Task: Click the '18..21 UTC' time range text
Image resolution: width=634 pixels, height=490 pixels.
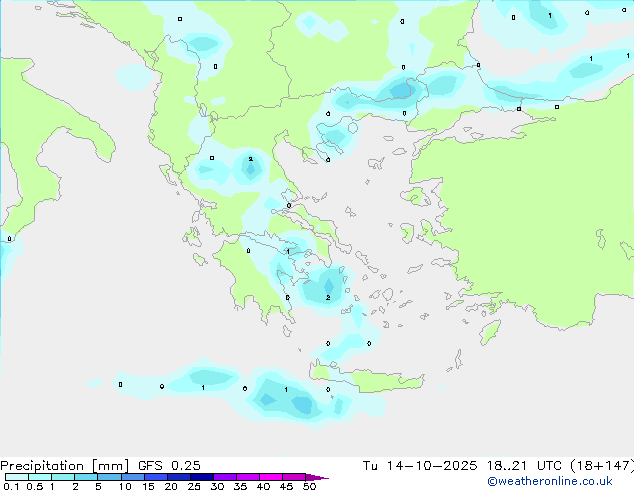Action: (x=524, y=466)
